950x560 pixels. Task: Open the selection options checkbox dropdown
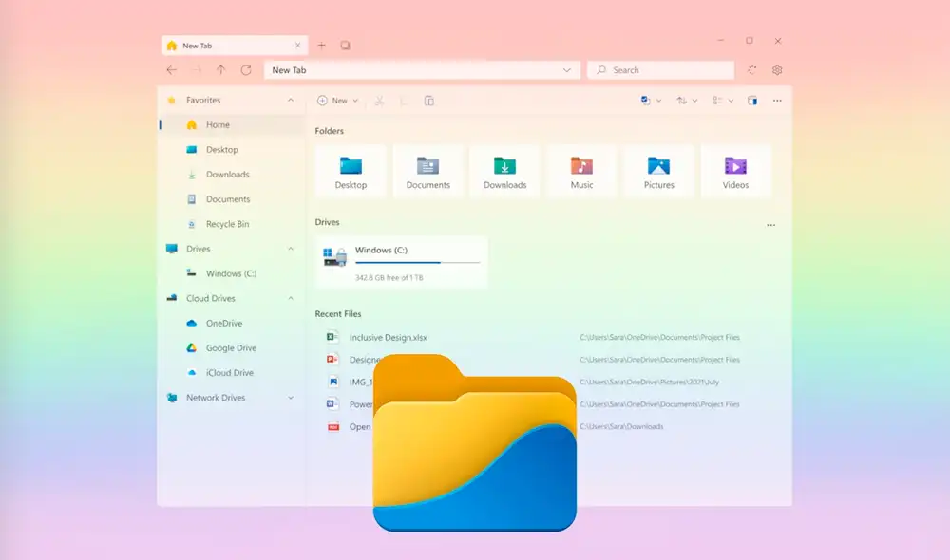[x=651, y=101]
